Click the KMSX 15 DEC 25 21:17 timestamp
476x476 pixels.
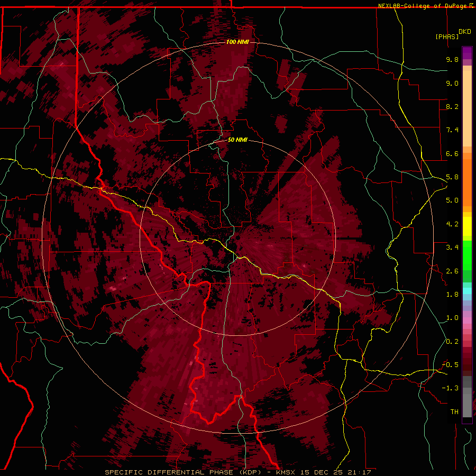point(324,472)
